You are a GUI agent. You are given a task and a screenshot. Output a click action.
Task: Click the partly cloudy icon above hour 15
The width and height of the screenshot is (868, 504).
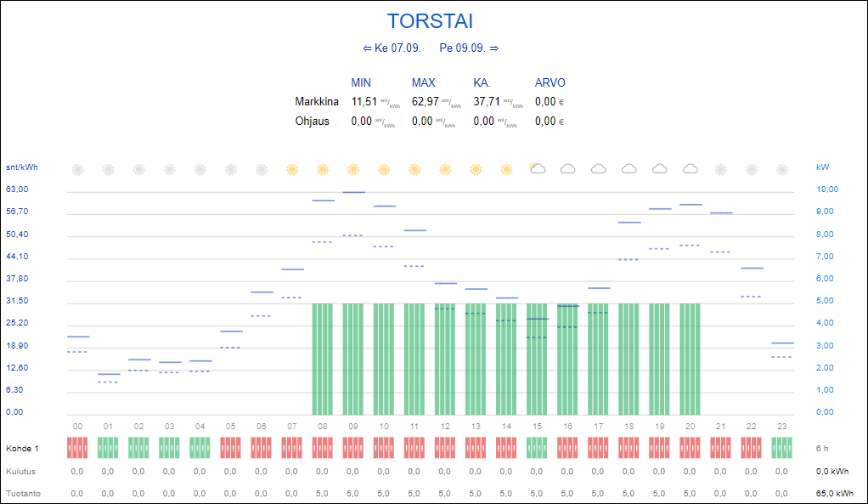tap(537, 168)
